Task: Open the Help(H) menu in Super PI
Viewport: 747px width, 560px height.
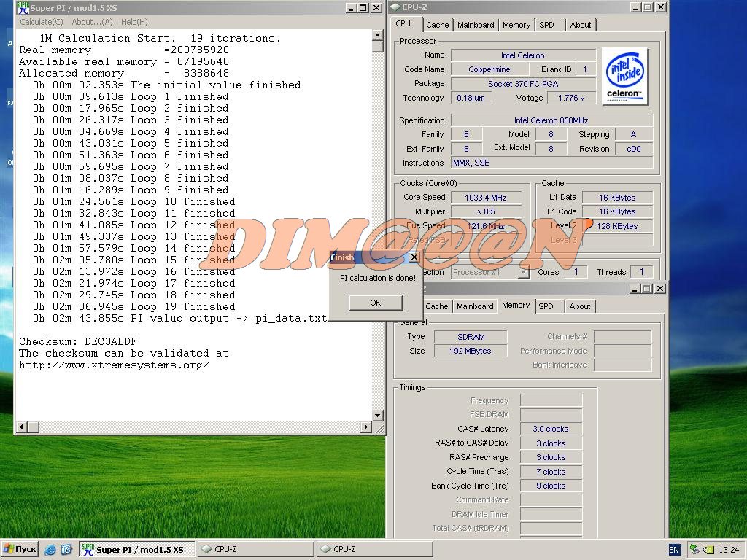Action: 134,22
